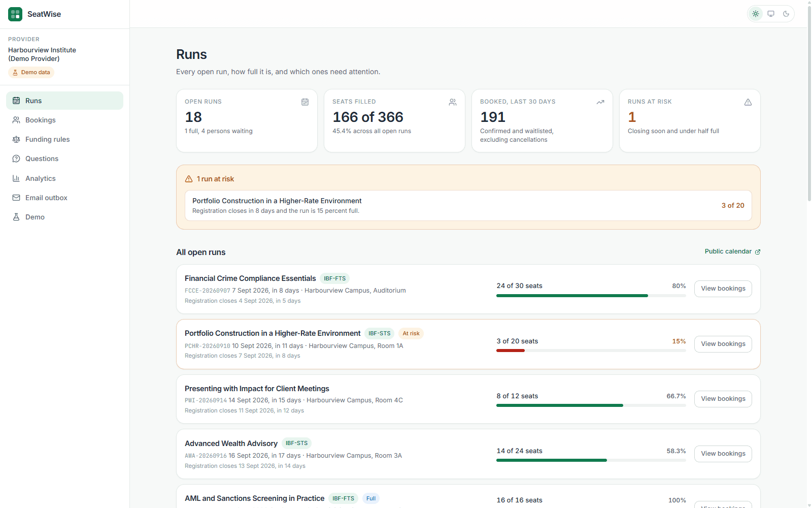Switch to dark theme moon icon
The height and width of the screenshot is (508, 812).
(786, 14)
